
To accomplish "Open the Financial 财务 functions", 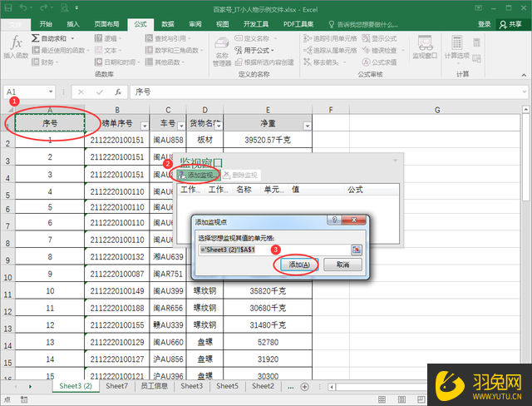I will coord(45,62).
